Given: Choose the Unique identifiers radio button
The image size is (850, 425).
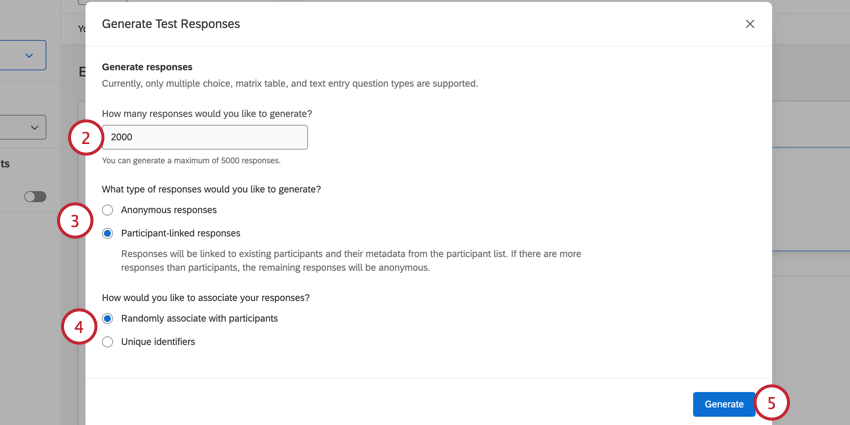Looking at the screenshot, I should (108, 342).
